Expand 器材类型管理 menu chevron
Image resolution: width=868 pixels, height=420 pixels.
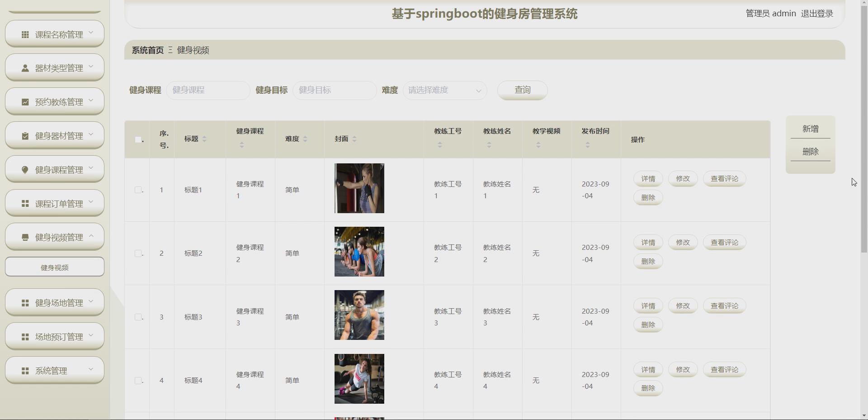click(91, 67)
